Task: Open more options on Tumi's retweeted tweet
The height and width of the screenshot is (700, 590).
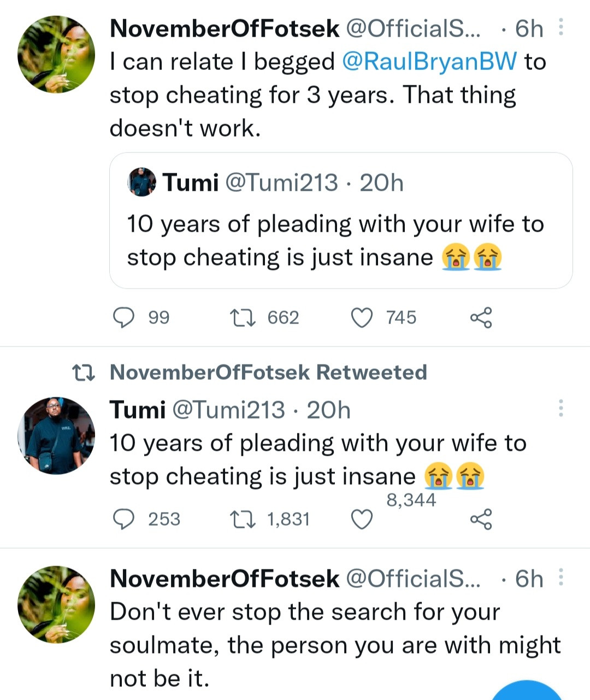Action: click(x=560, y=408)
